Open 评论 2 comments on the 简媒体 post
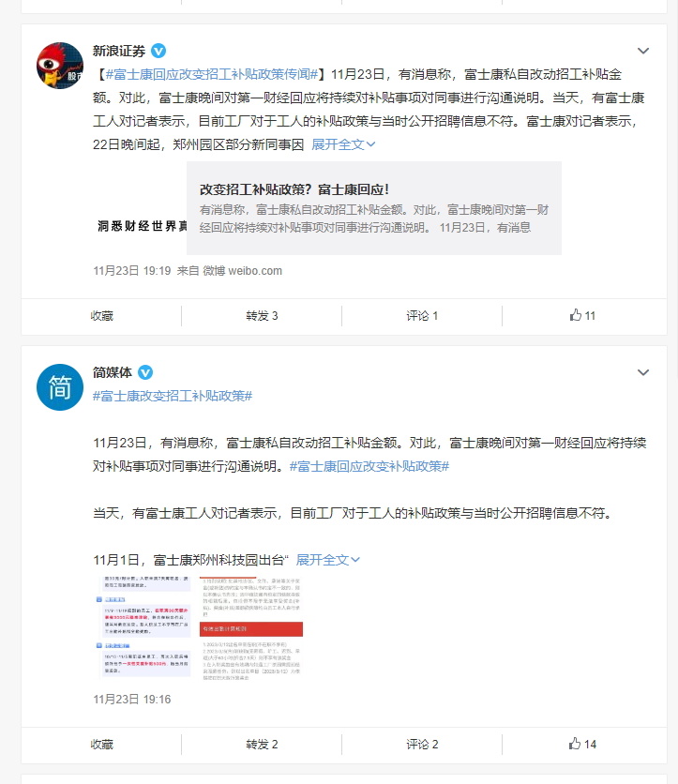The height and width of the screenshot is (784, 678). click(421, 744)
